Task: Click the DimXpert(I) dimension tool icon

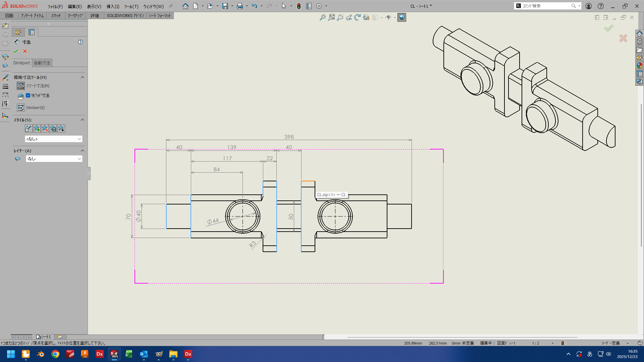Action: 21,108
